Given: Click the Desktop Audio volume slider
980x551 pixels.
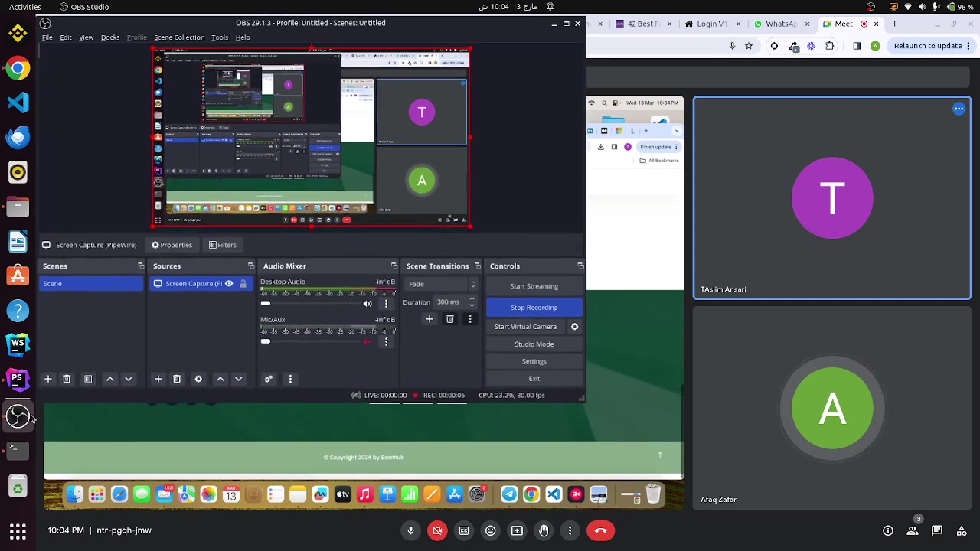Looking at the screenshot, I should [x=314, y=304].
